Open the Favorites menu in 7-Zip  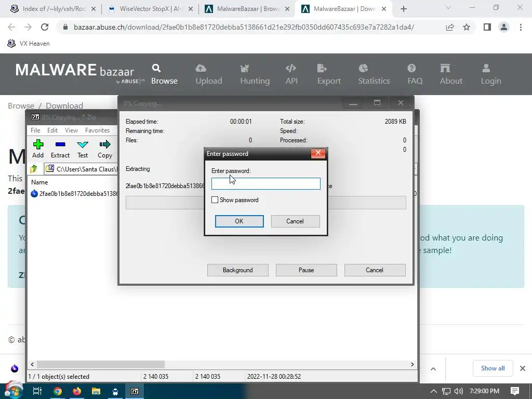pos(97,130)
